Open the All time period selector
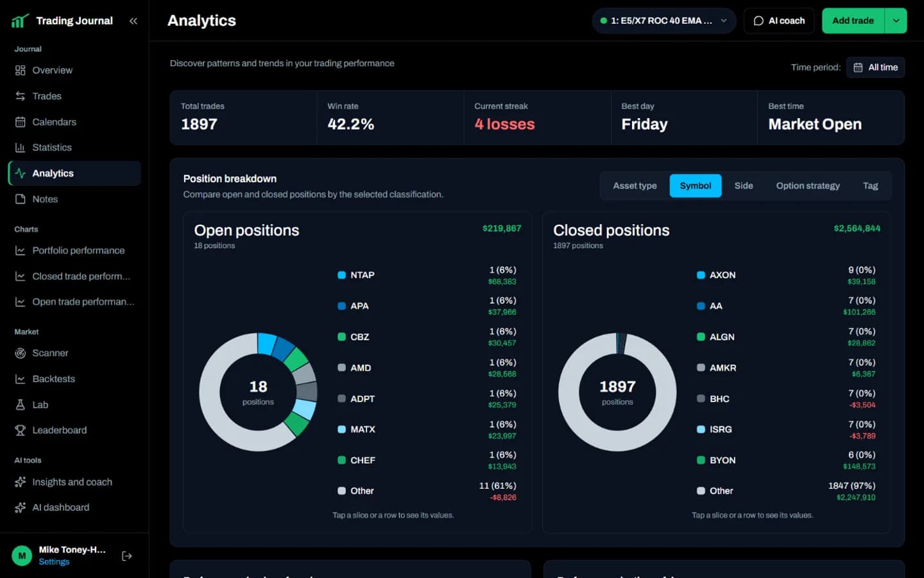Viewport: 924px width, 578px height. pyautogui.click(x=876, y=67)
